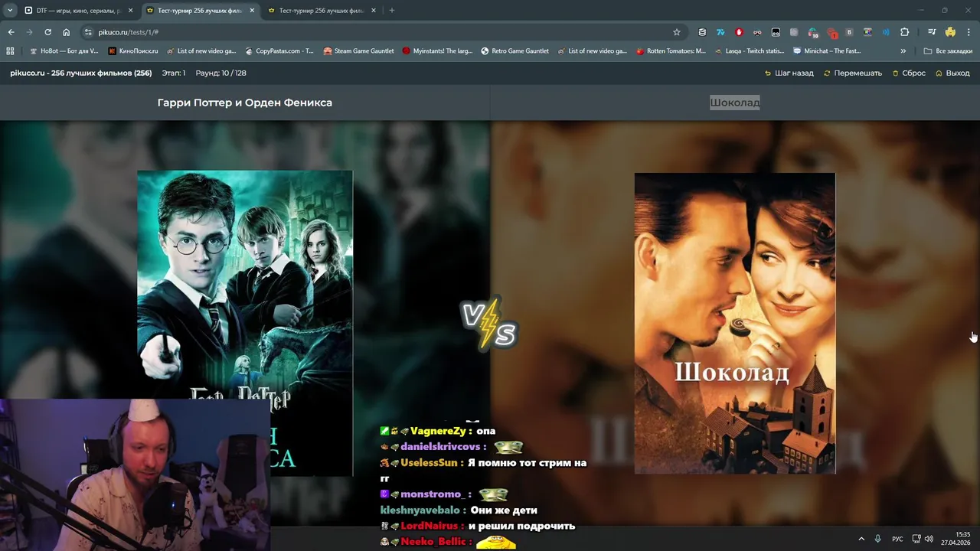The width and height of the screenshot is (980, 551).
Task: Click the Этап: 1 label
Action: tap(174, 73)
